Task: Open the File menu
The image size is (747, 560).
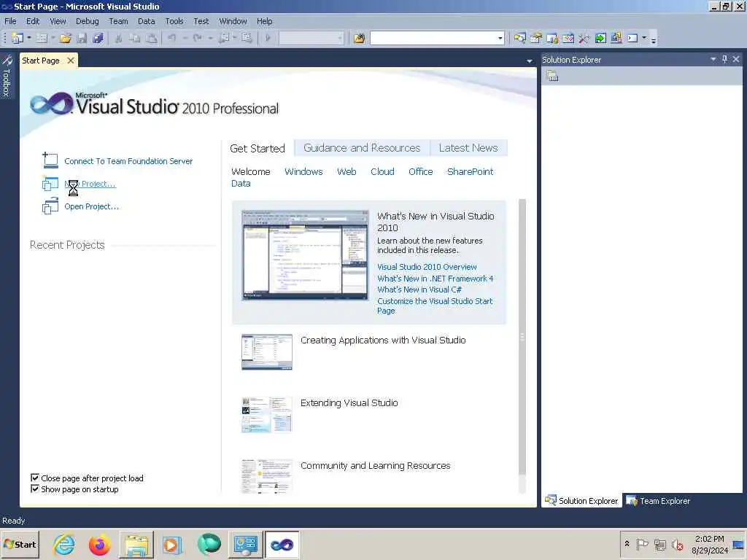Action: [10, 21]
